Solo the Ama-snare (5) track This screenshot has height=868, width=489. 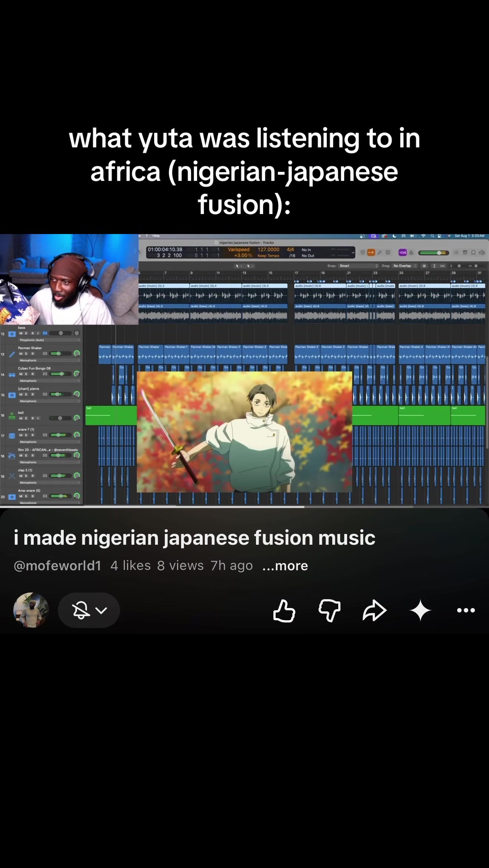(x=26, y=496)
